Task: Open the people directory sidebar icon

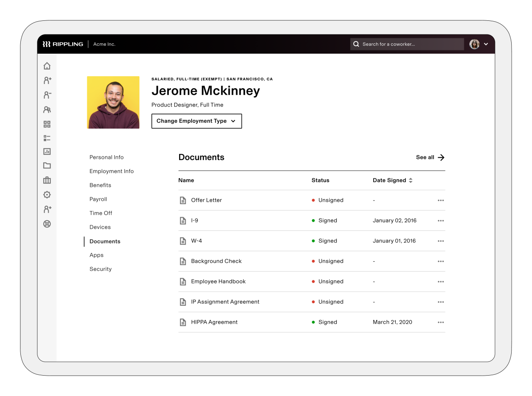Action: [x=47, y=110]
